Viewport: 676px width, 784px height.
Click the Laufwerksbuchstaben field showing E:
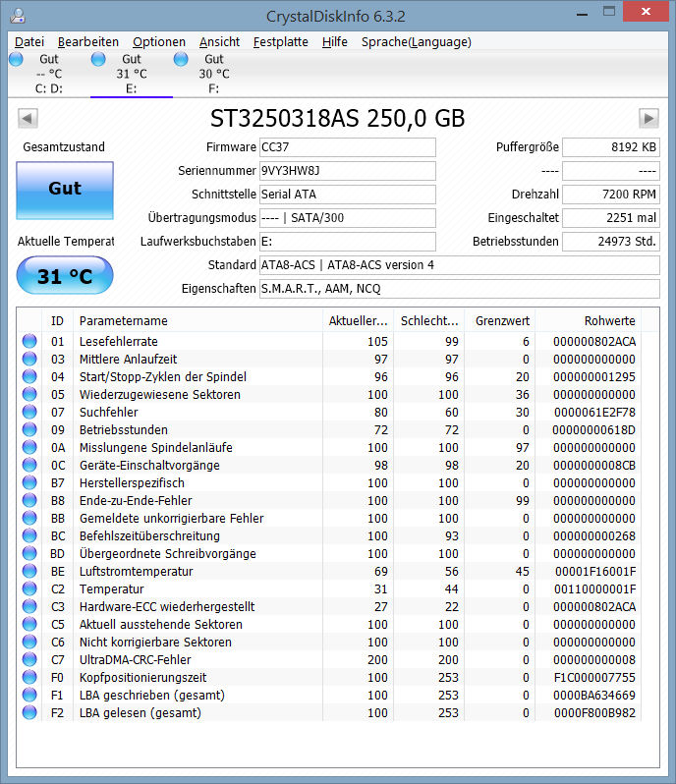(x=348, y=241)
